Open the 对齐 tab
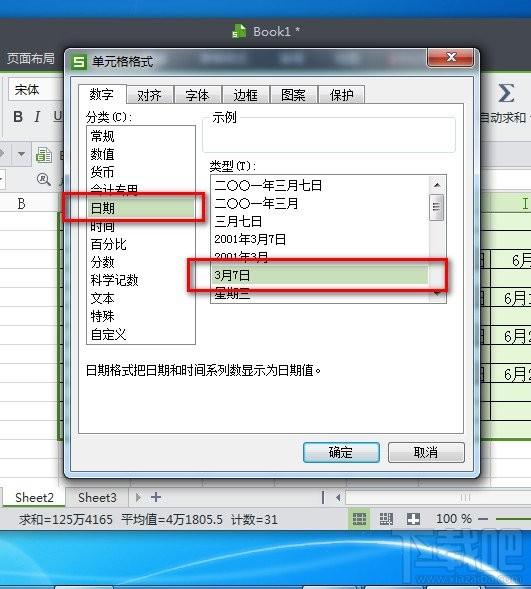This screenshot has width=531, height=589. [x=149, y=95]
